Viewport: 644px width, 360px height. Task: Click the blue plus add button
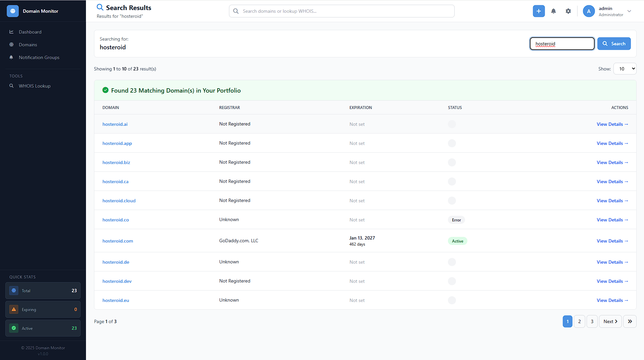point(539,11)
